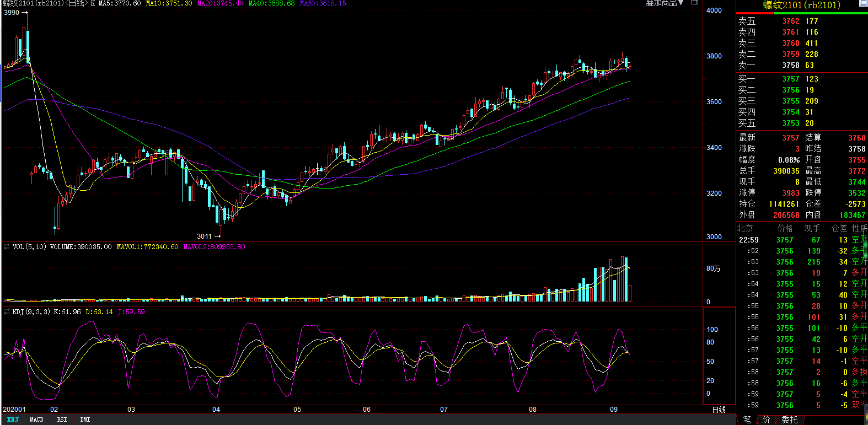868x425 pixels.
Task: Click the 幅度 value 0.08%
Action: [789, 160]
